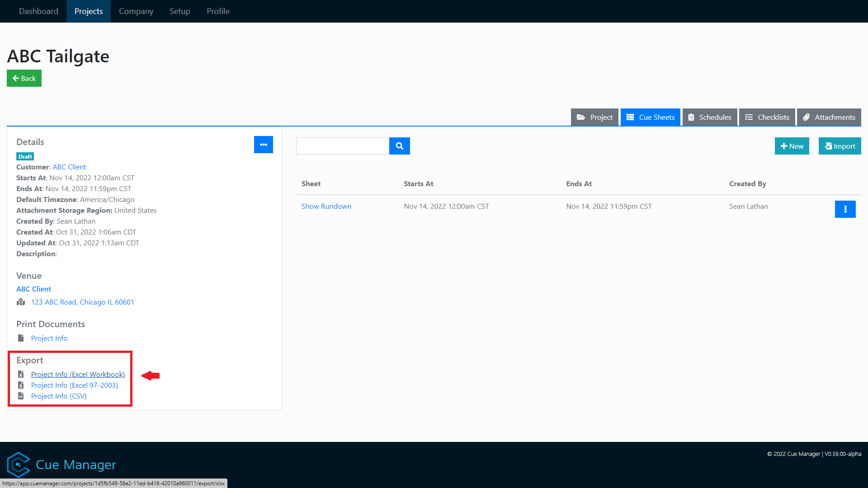Click the CSV file icon next to Project Info

click(x=21, y=396)
